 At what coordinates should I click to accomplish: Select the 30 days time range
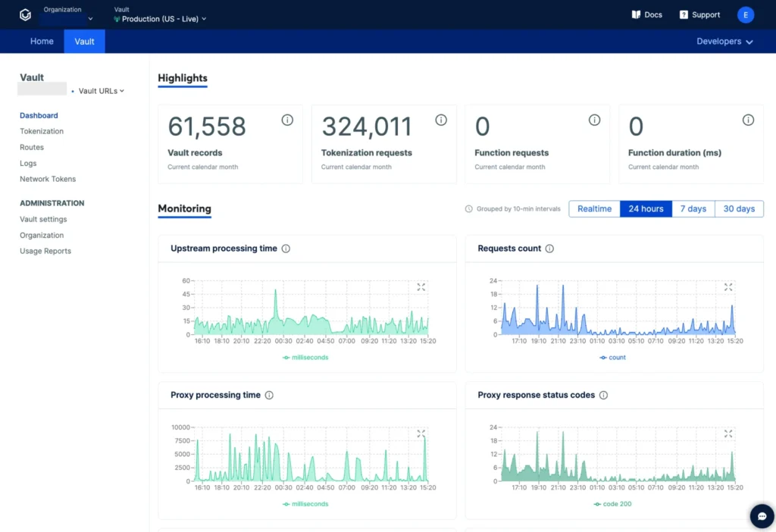pyautogui.click(x=739, y=209)
